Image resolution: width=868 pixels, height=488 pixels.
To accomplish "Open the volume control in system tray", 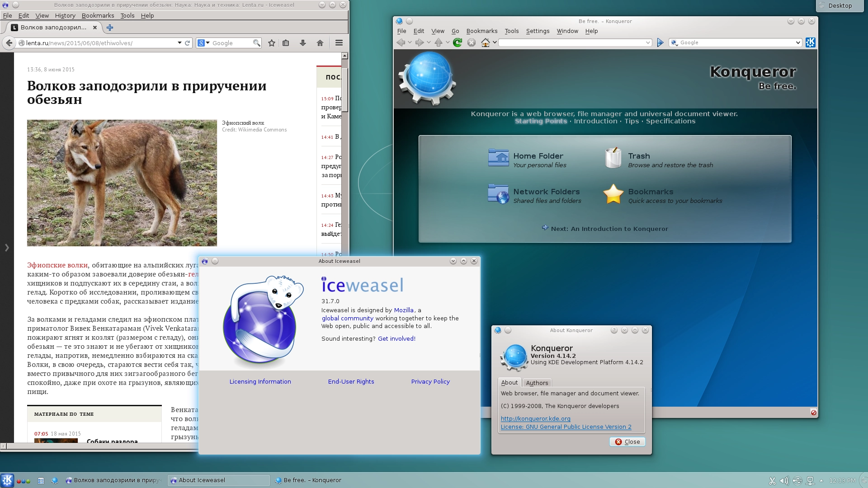I will (x=784, y=481).
